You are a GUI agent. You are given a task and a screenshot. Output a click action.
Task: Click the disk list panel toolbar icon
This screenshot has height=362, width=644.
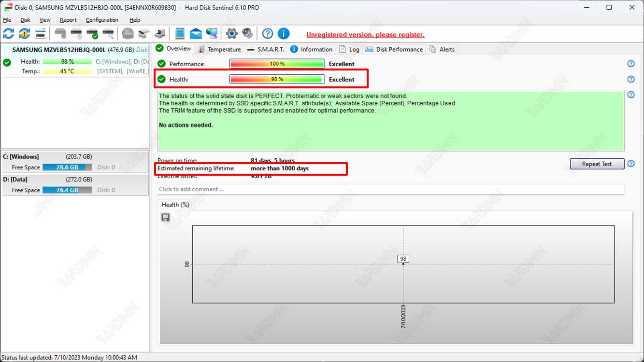(x=40, y=33)
